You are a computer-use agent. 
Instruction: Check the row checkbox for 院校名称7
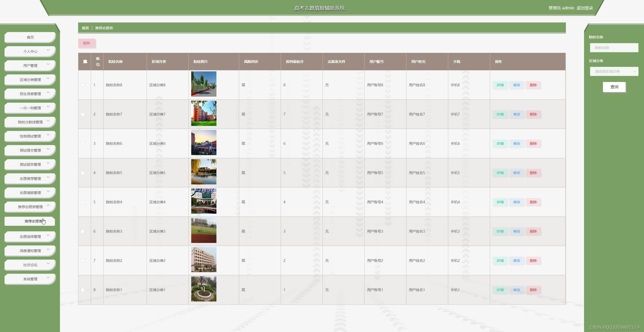tap(83, 114)
